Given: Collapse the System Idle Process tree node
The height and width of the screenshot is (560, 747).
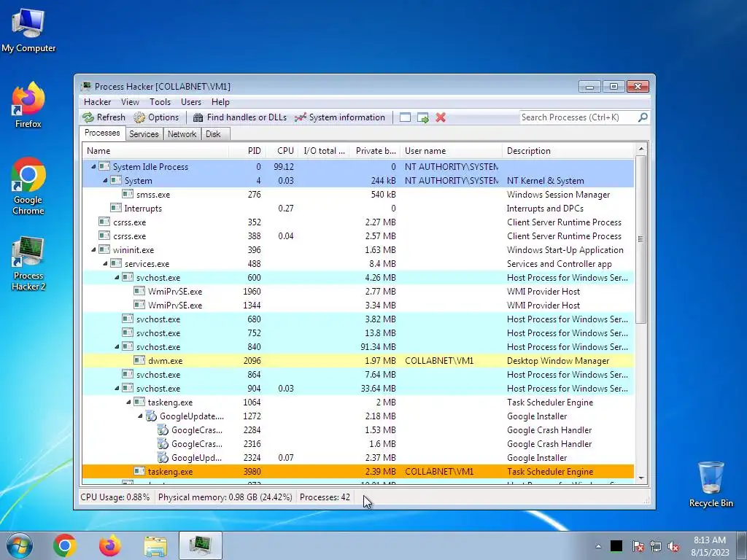Looking at the screenshot, I should [x=93, y=167].
